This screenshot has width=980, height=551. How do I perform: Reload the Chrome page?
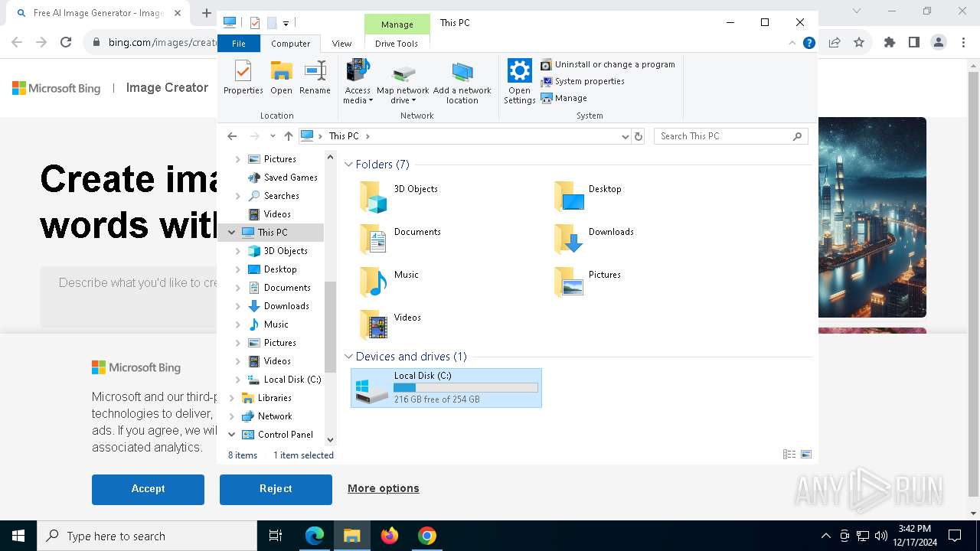[x=66, y=43]
